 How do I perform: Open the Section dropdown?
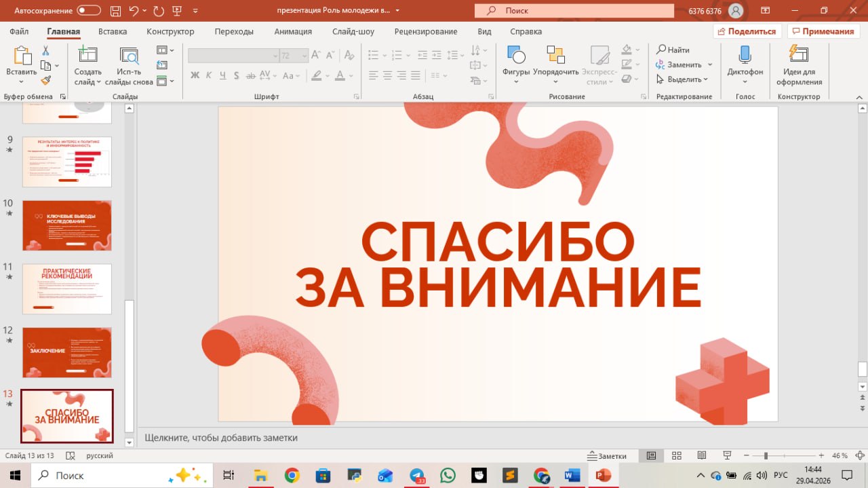(165, 81)
